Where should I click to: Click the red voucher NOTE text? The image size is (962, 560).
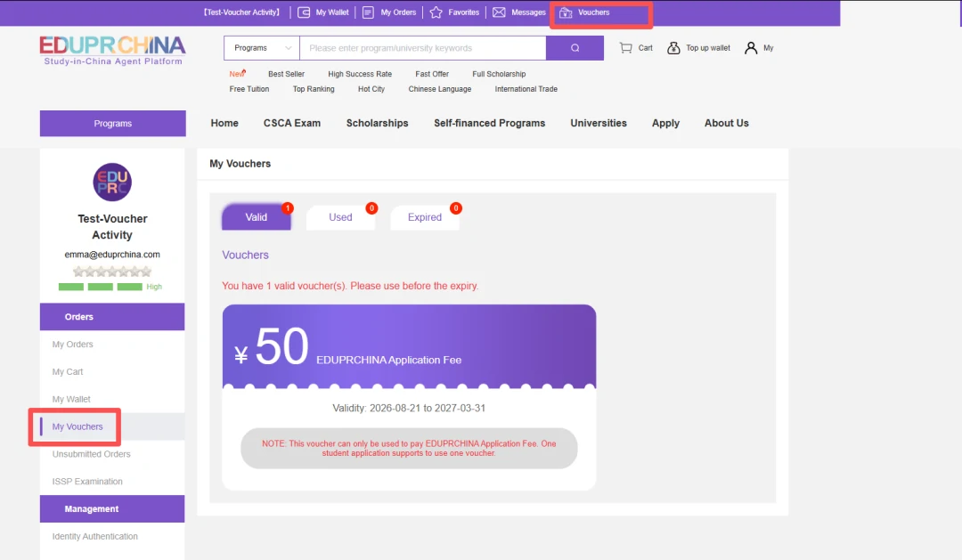click(409, 449)
